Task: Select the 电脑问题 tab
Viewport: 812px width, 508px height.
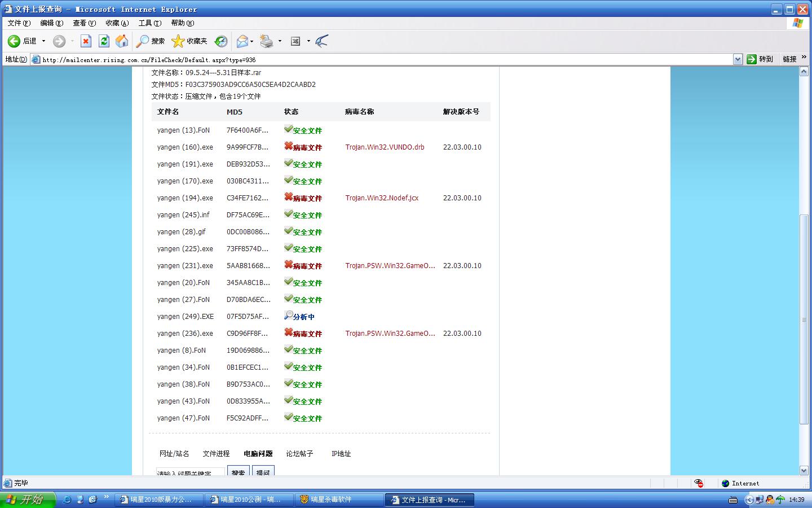Action: pos(258,454)
